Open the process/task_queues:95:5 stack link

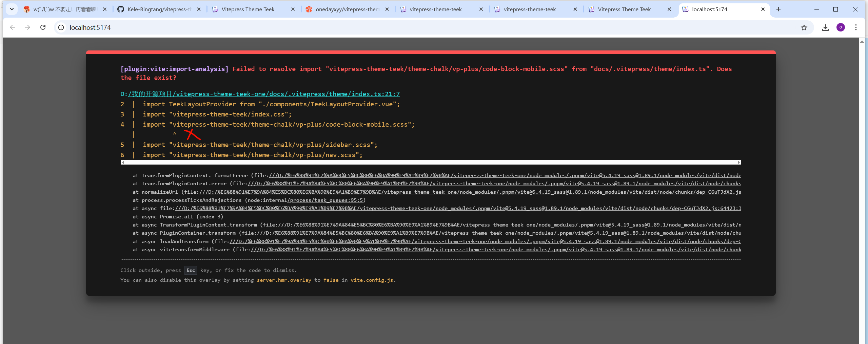(x=325, y=200)
